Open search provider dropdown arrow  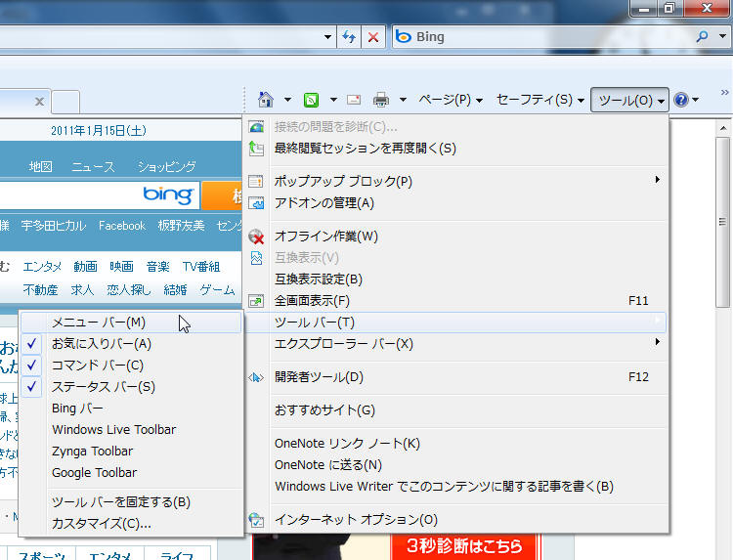coord(722,36)
